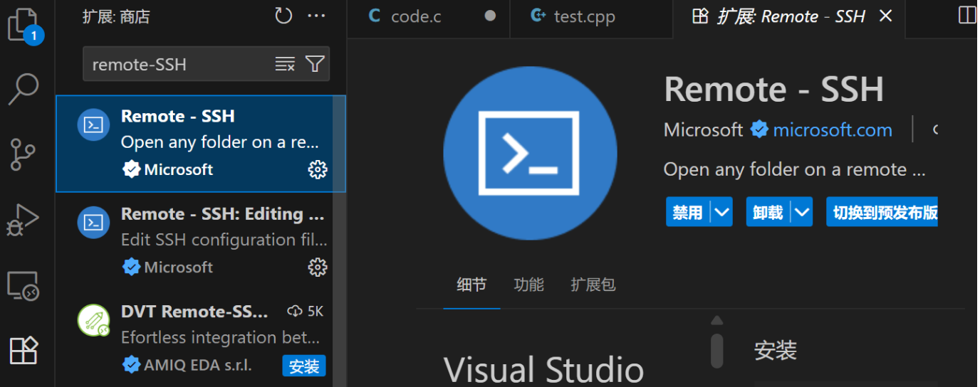Open extensions panel more actions menu
The width and height of the screenshot is (980, 387).
point(316,16)
